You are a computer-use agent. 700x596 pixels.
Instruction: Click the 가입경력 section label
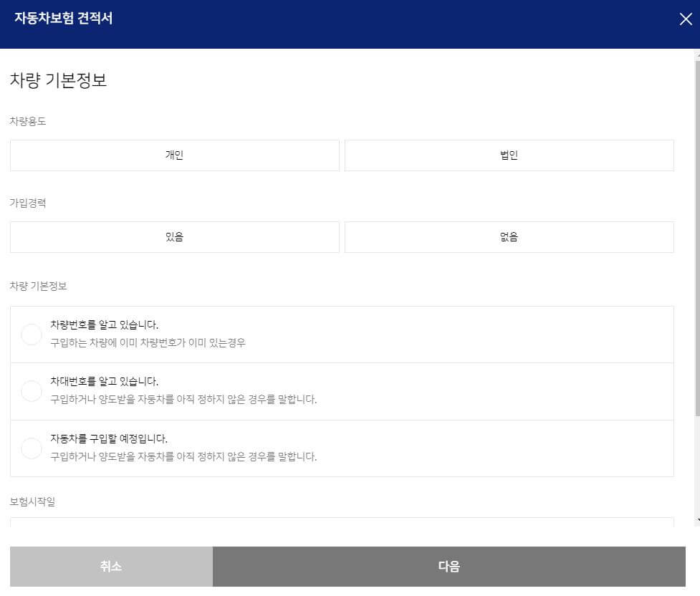point(28,203)
